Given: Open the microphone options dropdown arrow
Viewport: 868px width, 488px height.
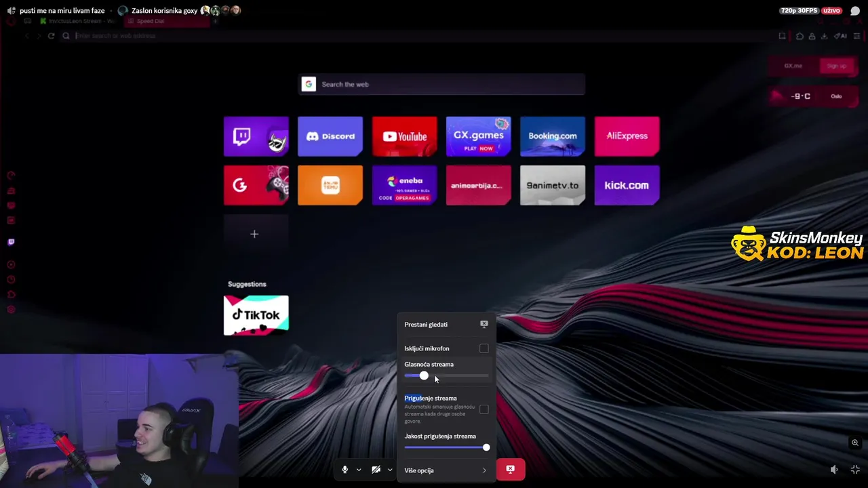Looking at the screenshot, I should tap(359, 470).
